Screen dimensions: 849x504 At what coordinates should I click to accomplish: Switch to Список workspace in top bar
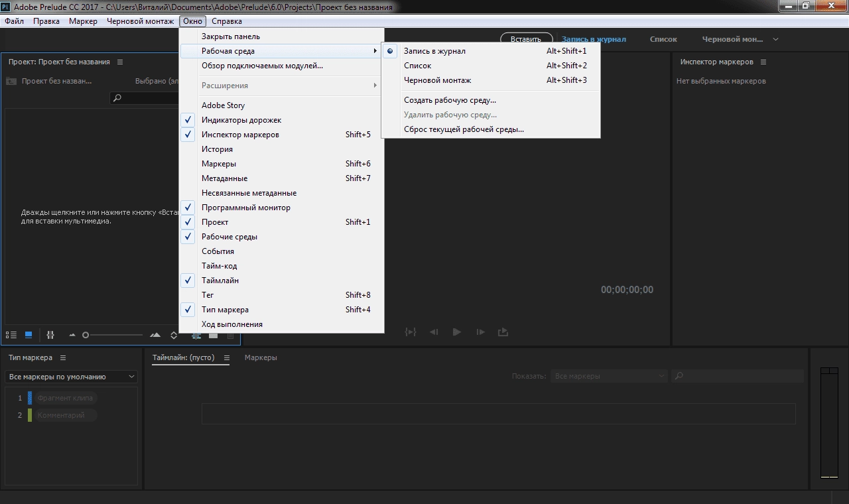(x=663, y=39)
